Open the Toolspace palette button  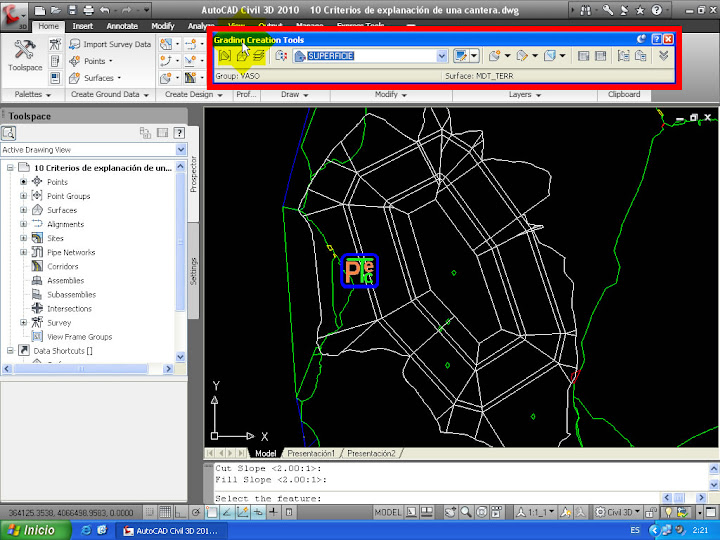tap(25, 56)
